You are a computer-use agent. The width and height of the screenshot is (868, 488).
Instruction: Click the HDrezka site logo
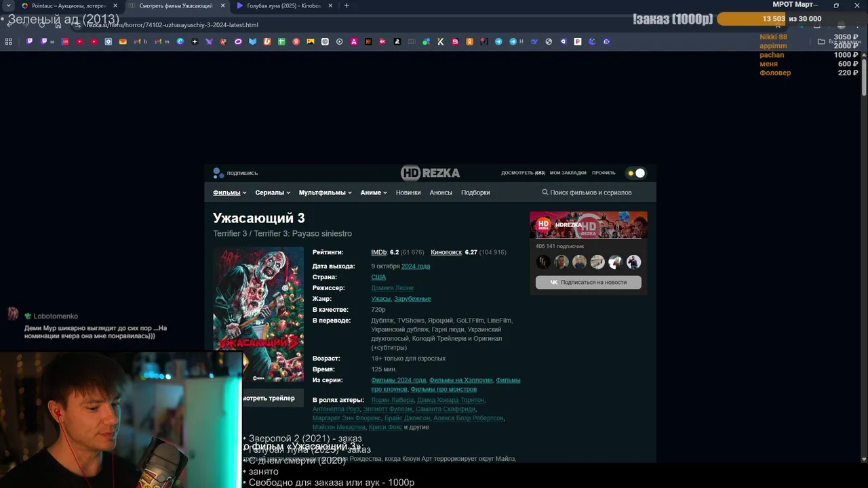[x=430, y=173]
